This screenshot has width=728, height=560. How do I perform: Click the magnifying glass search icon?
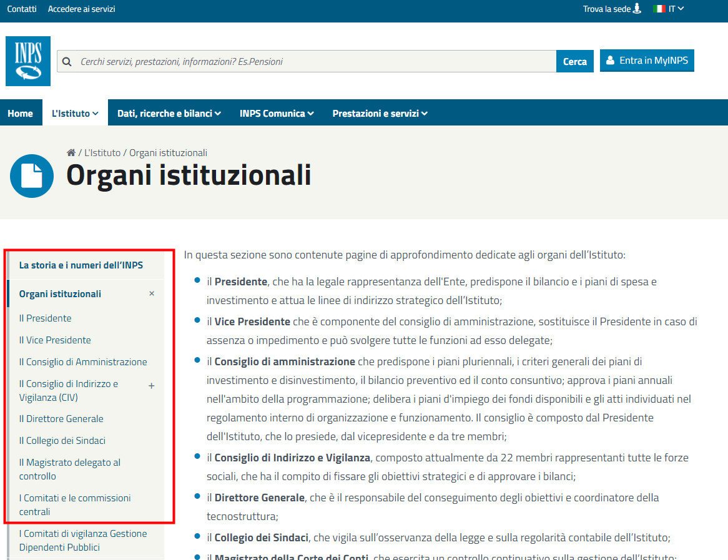coord(67,62)
